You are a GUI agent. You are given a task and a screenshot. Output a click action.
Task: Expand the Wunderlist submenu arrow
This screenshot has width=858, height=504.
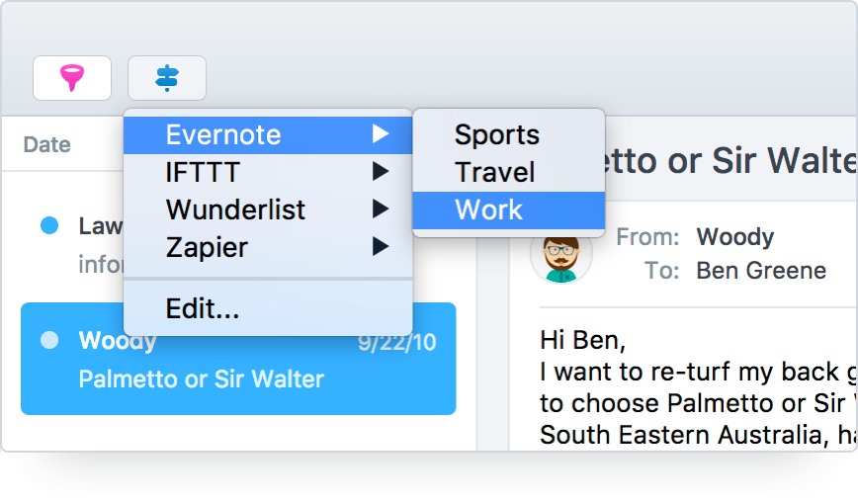(381, 210)
